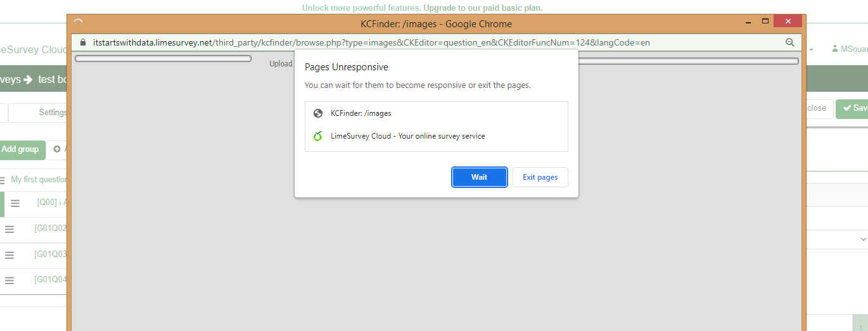Image resolution: width=868 pixels, height=331 pixels.
Task: Expand the chevron dropdown at right panel
Action: pos(863,239)
